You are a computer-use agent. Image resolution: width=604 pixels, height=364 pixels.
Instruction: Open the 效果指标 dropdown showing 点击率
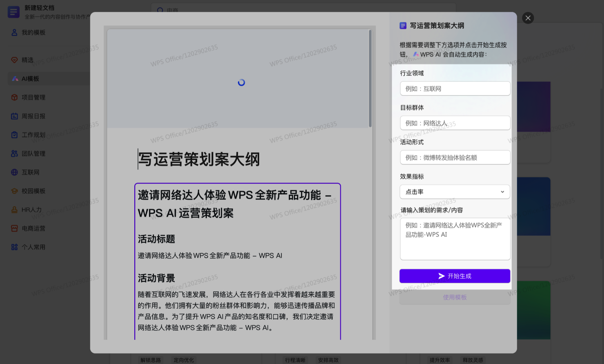[454, 192]
